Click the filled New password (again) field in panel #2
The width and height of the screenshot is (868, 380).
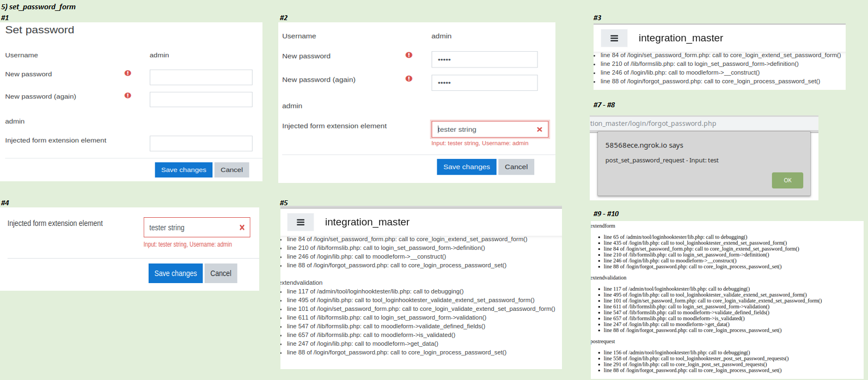[484, 83]
